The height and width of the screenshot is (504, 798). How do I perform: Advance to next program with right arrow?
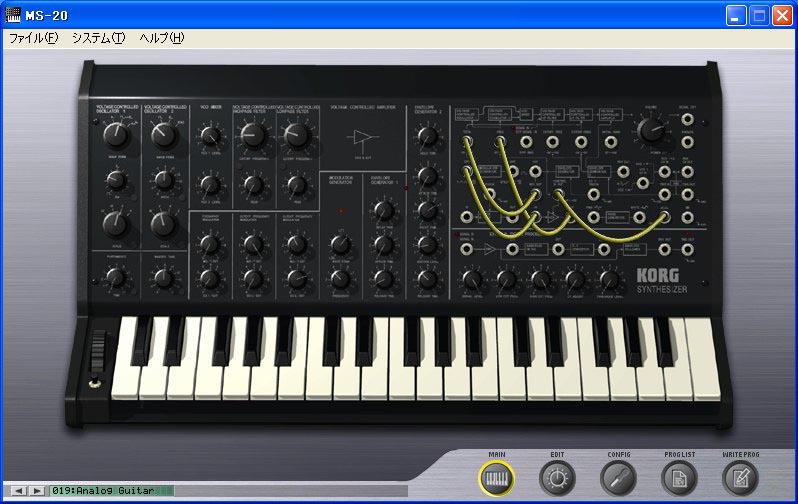[36, 491]
